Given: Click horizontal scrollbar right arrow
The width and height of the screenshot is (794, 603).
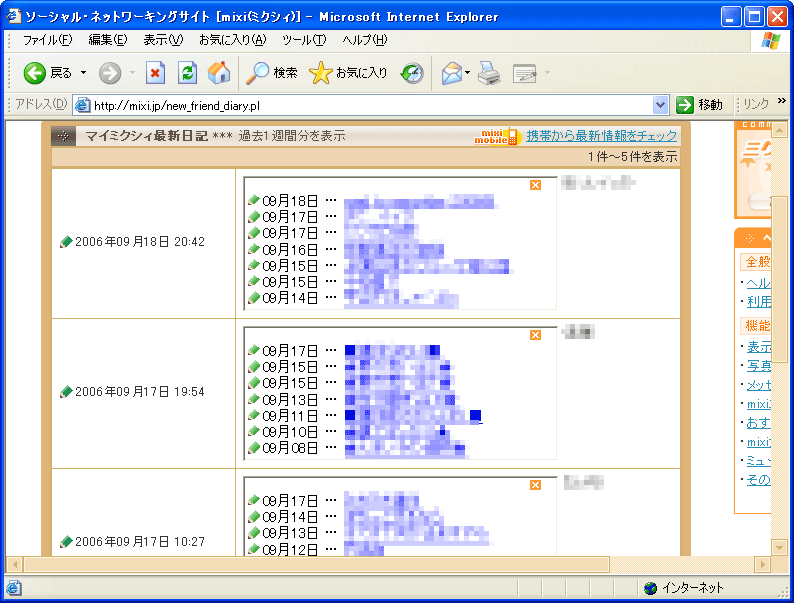Looking at the screenshot, I should [x=762, y=564].
